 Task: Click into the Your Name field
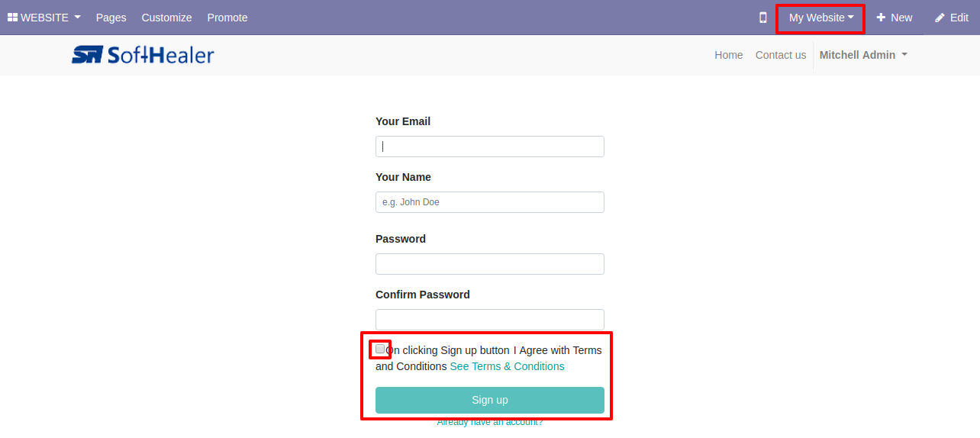tap(490, 202)
